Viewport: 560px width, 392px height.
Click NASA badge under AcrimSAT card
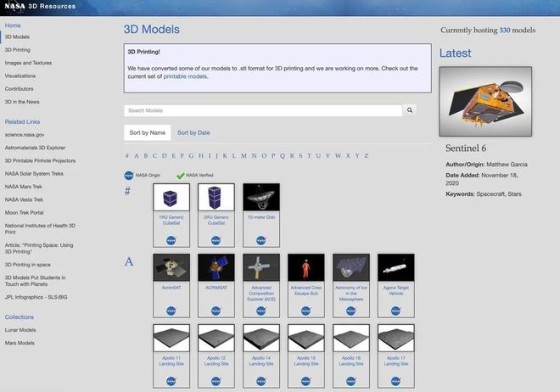171,311
